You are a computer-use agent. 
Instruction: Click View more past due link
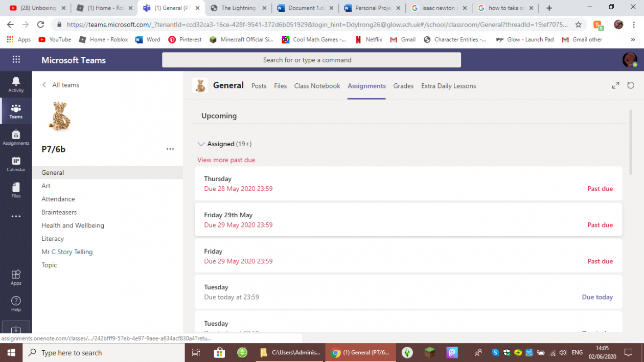226,160
